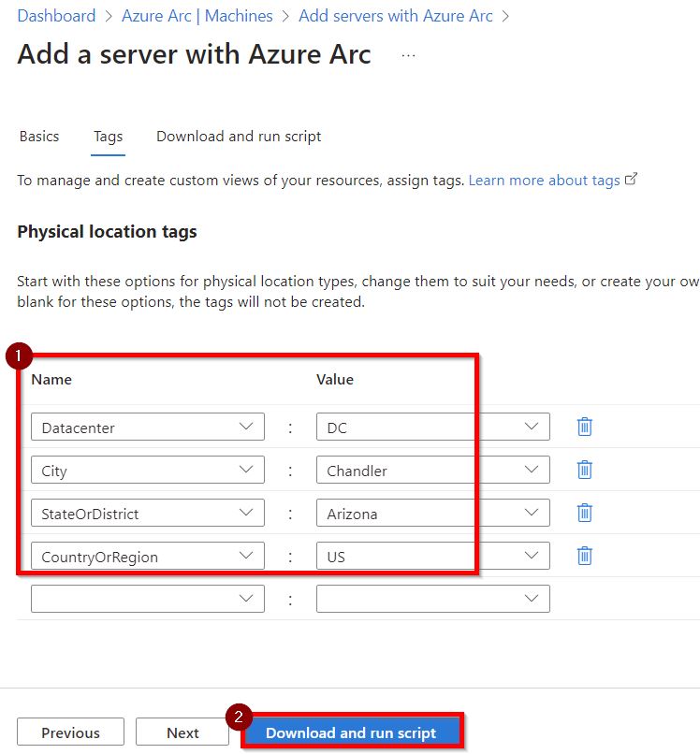Screen dimensions: 700x754
Task: Delete the City tag row
Action: pyautogui.click(x=584, y=470)
